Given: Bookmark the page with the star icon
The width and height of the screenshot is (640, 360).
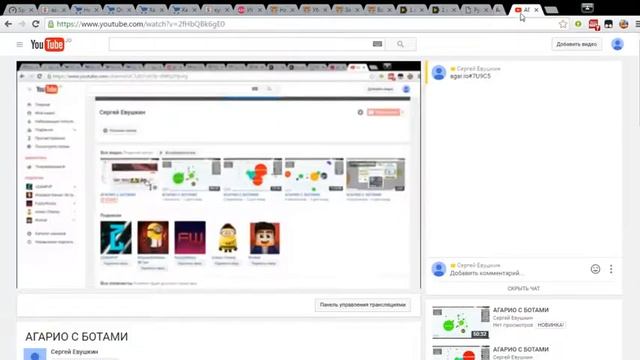Looking at the screenshot, I should point(563,24).
